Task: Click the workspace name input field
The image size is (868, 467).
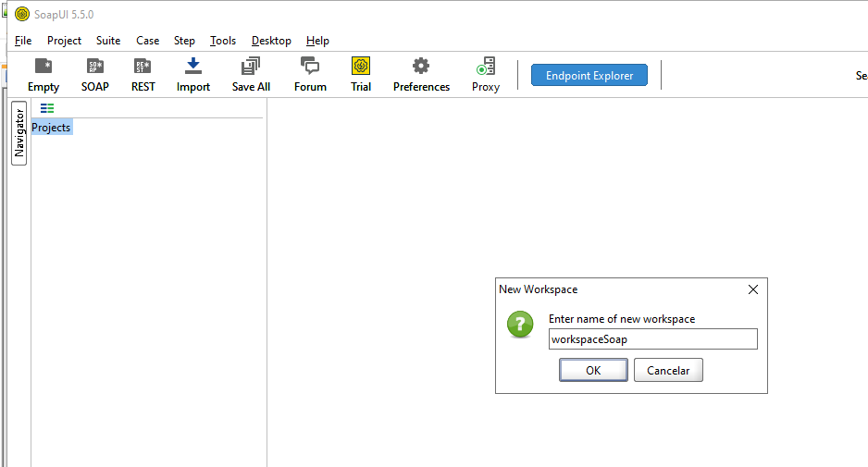Action: click(652, 339)
